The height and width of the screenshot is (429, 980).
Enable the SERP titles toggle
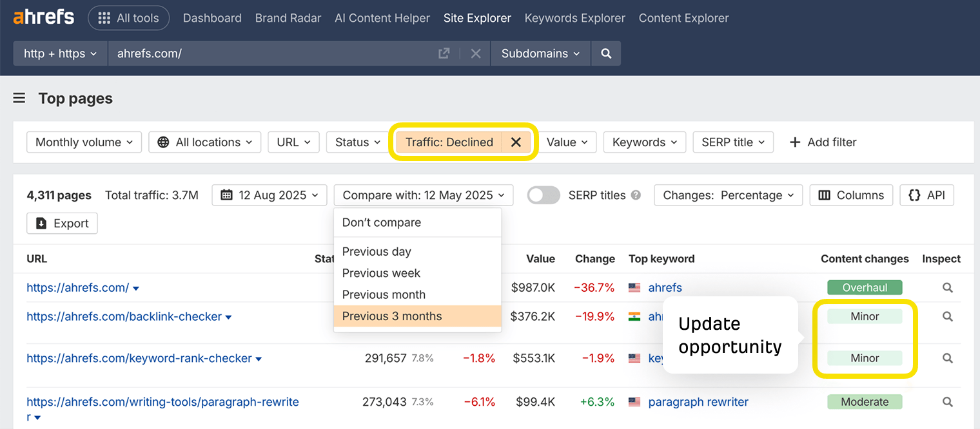point(544,195)
